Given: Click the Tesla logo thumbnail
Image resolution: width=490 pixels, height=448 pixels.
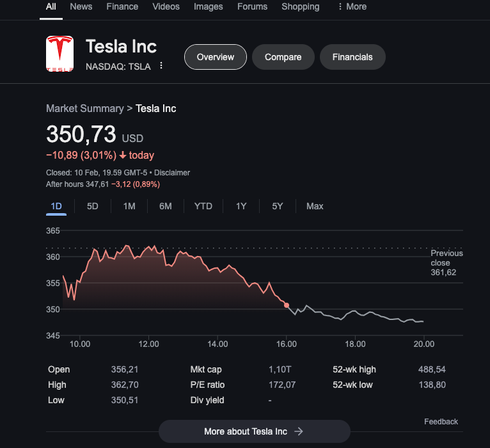Looking at the screenshot, I should pos(59,54).
